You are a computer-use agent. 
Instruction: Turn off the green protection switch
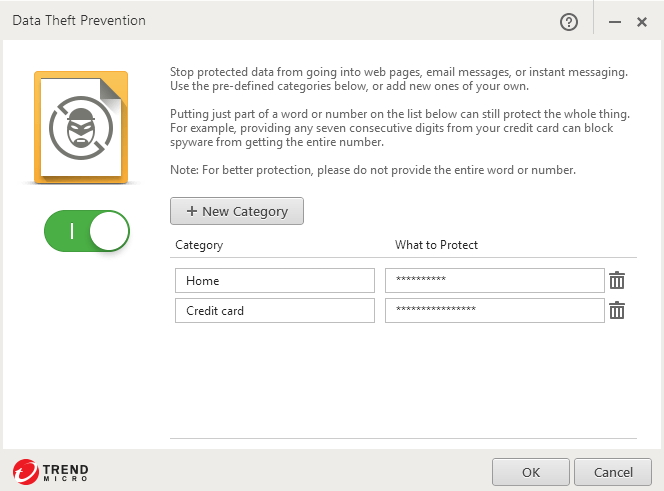87,231
